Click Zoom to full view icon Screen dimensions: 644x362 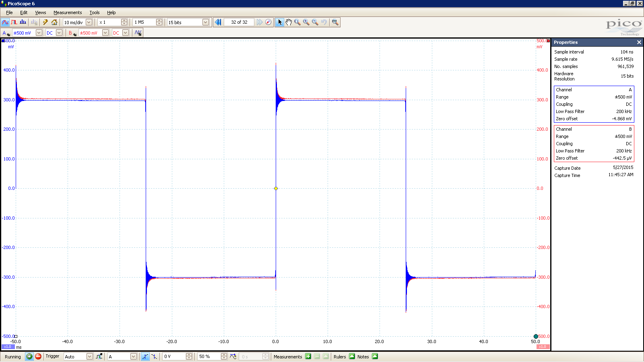pos(335,23)
